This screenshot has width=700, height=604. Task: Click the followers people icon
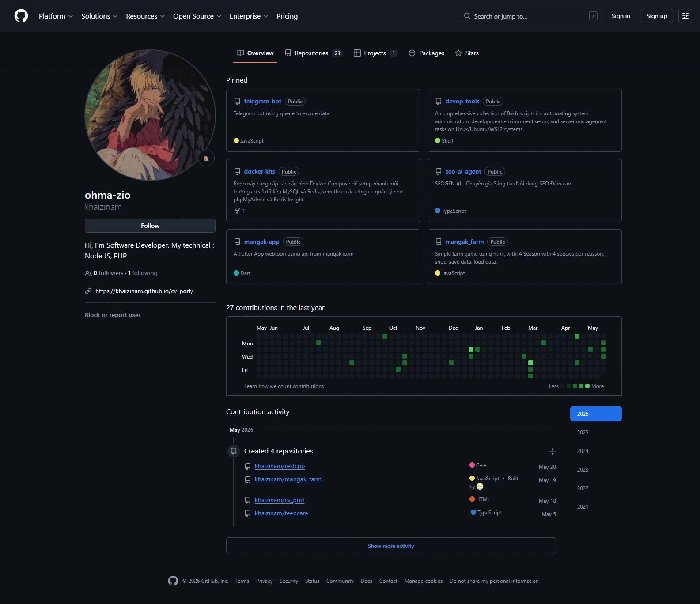pos(88,273)
